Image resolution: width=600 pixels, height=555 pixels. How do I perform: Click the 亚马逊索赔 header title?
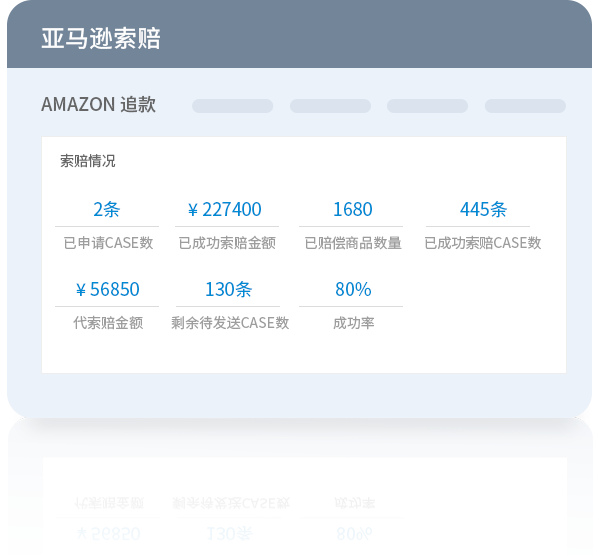click(x=100, y=39)
